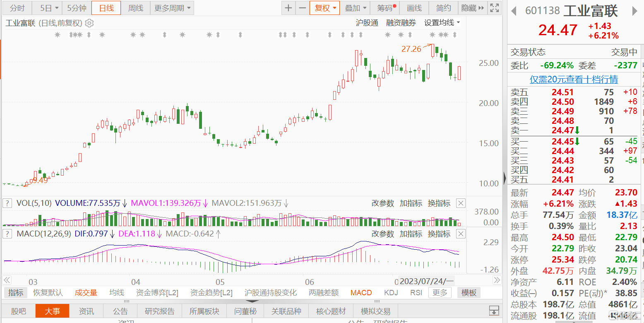Go to previous stock with left arrow
Screen dimensions: 644x323
click(x=514, y=10)
